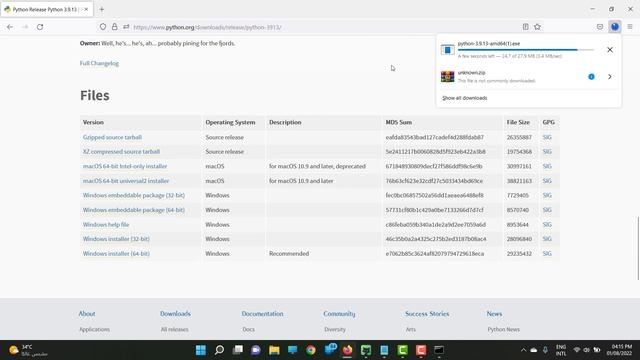Open the Windows Start menu
The image size is (640, 360).
pos(201,350)
